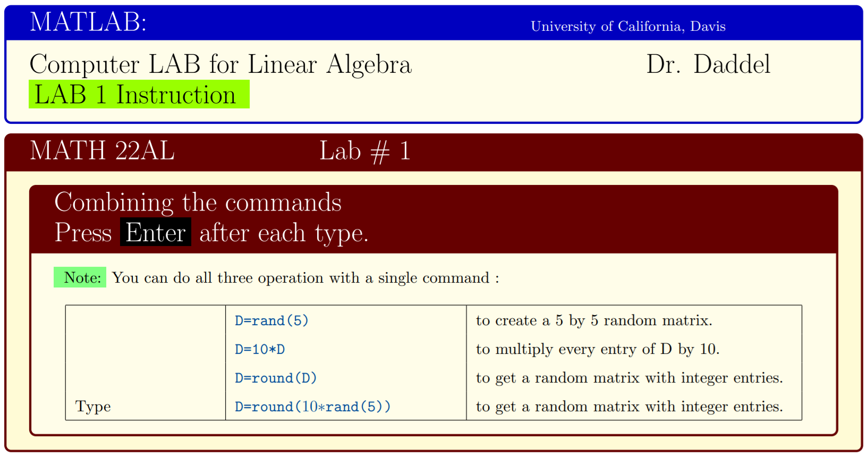Click the 5 by 5 random matrix description
The image size is (868, 458).
click(x=594, y=321)
